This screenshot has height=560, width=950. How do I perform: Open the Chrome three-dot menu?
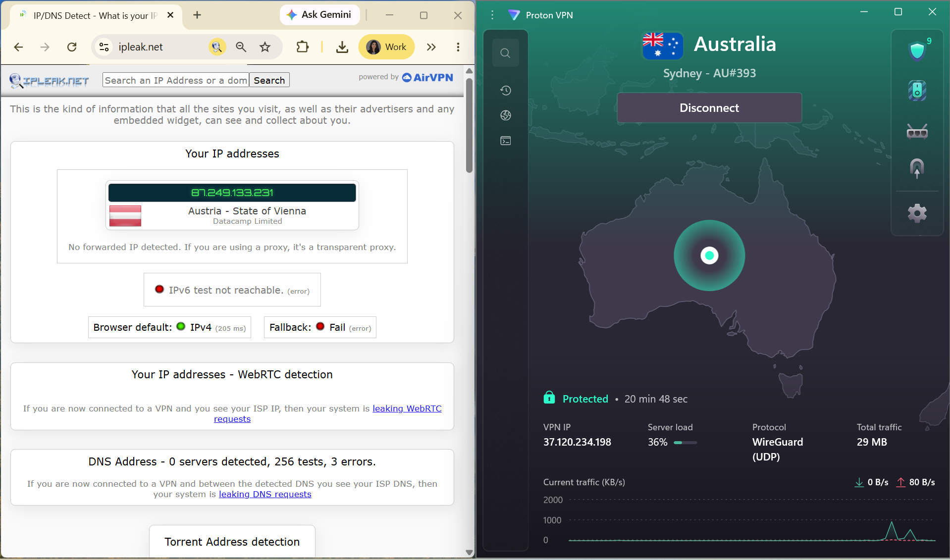click(x=458, y=47)
